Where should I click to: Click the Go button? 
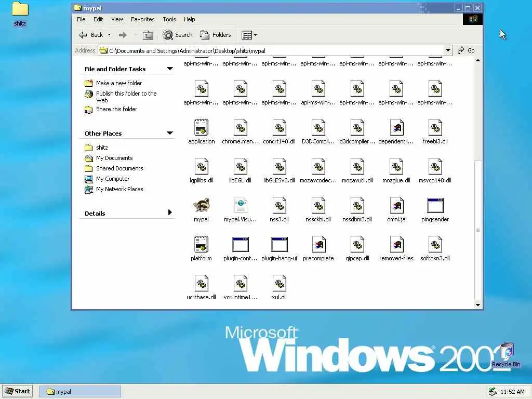click(466, 50)
